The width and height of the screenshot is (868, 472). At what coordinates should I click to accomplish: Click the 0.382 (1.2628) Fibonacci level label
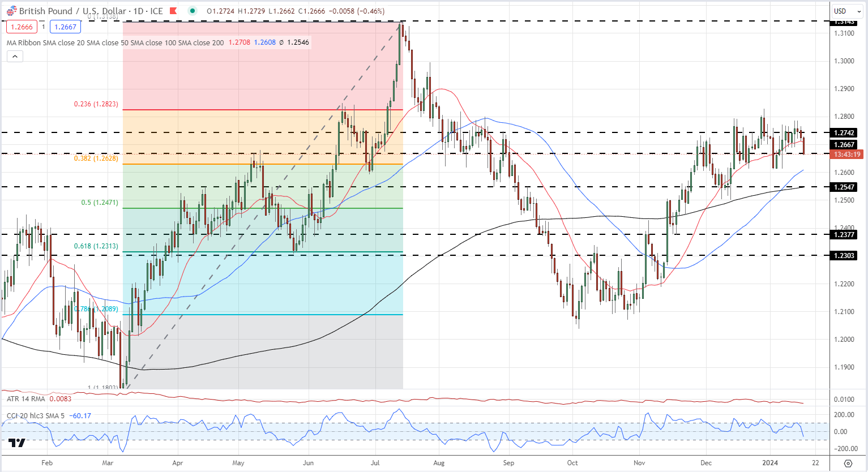click(96, 158)
